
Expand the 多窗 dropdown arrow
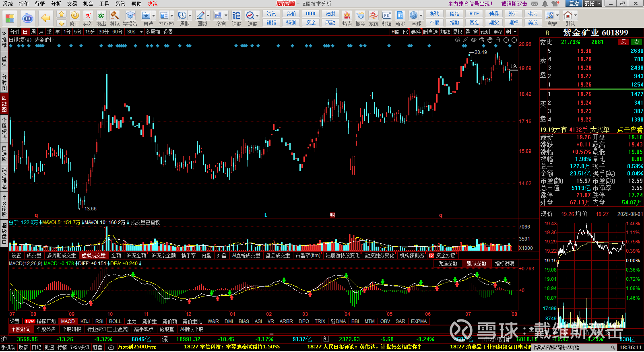[x=226, y=15]
